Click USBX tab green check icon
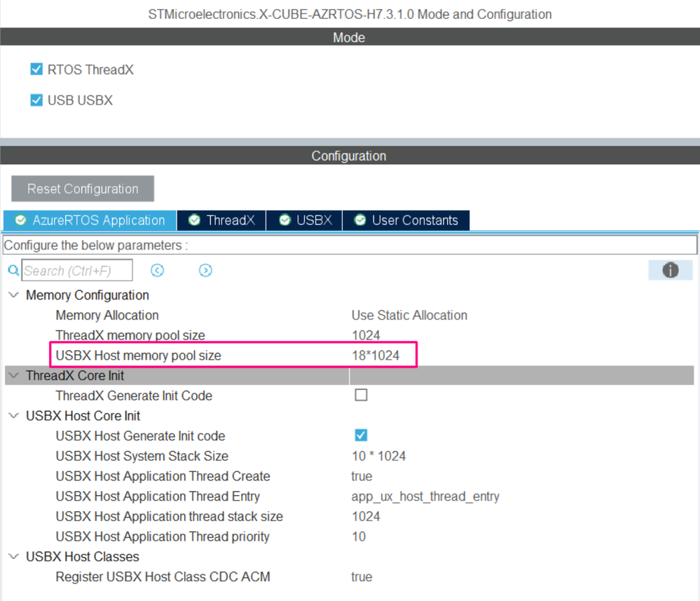Image resolution: width=700 pixels, height=601 pixels. 284,220
